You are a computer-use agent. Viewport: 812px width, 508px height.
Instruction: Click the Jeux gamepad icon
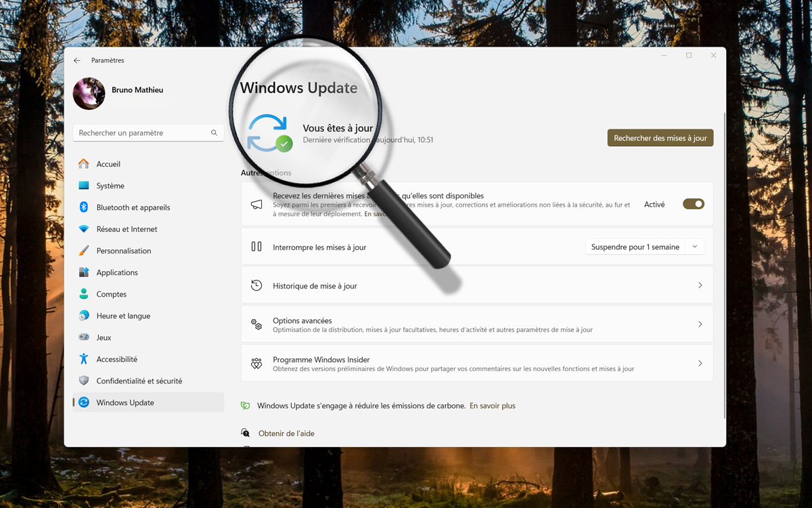83,337
